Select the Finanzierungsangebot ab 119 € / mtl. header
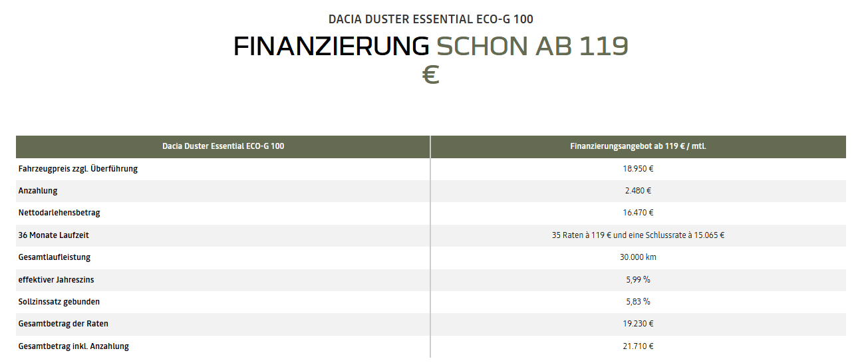This screenshot has width=868, height=363. [639, 146]
